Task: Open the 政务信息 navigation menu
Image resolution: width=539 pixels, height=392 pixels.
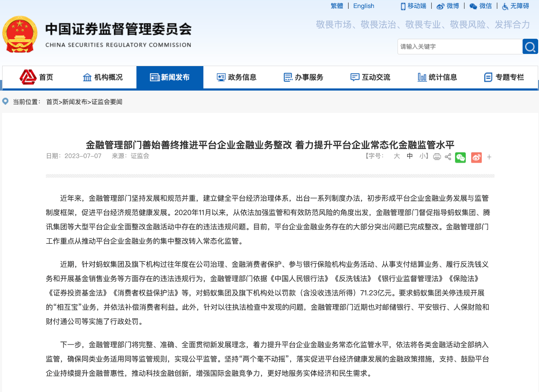Action: pos(237,77)
